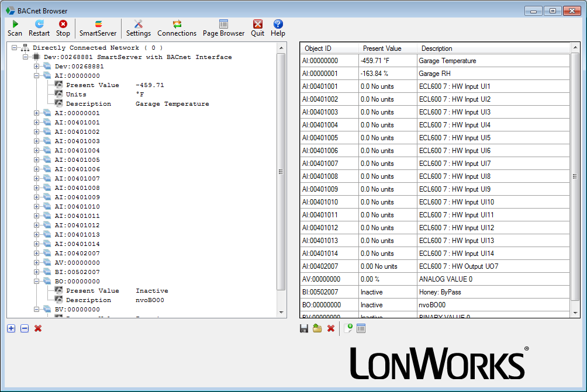Screen dimensions: 587x392
Task: Click ECL600 7 : HW Input UI4 cell
Action: coord(493,125)
